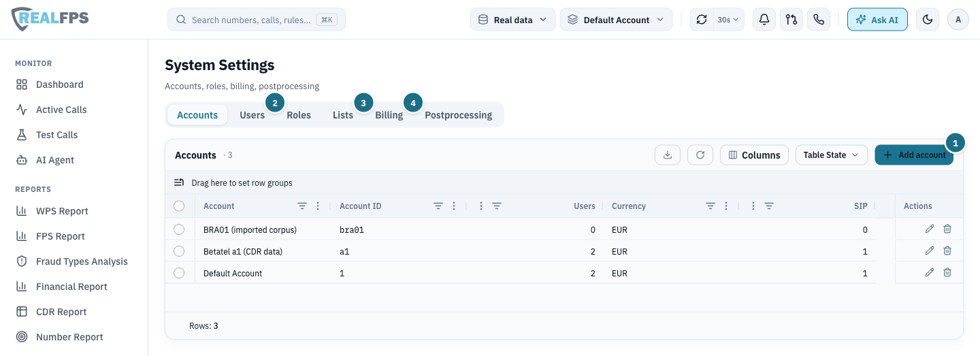Viewport: 980px width, 356px height.
Task: Toggle dark mode with the moon icon
Action: click(x=927, y=20)
